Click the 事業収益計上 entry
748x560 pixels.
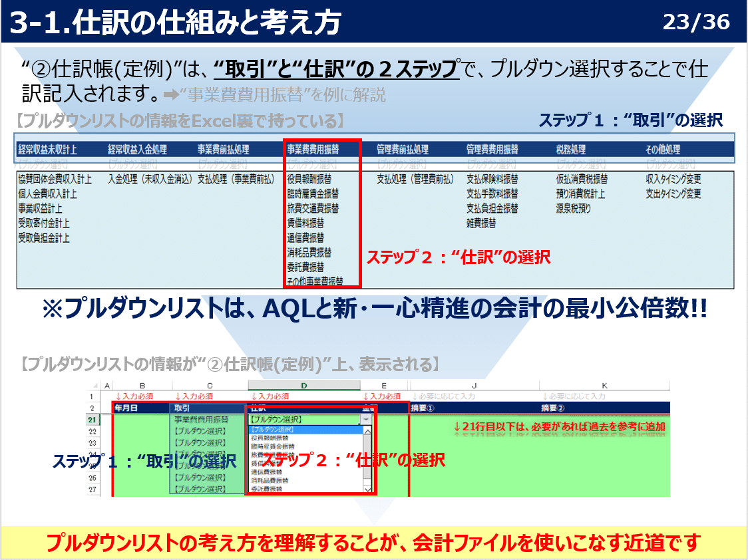[40, 208]
